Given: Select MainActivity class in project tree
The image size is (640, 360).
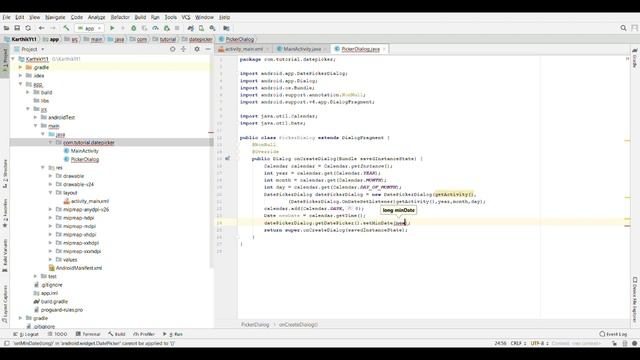Looking at the screenshot, I should pyautogui.click(x=84, y=151).
